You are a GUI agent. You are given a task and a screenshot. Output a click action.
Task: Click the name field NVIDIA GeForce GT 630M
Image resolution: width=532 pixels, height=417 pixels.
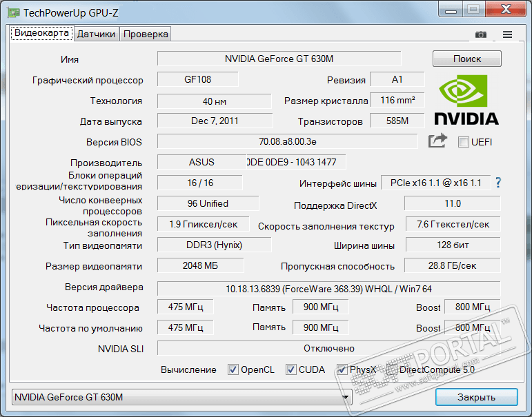coord(279,59)
